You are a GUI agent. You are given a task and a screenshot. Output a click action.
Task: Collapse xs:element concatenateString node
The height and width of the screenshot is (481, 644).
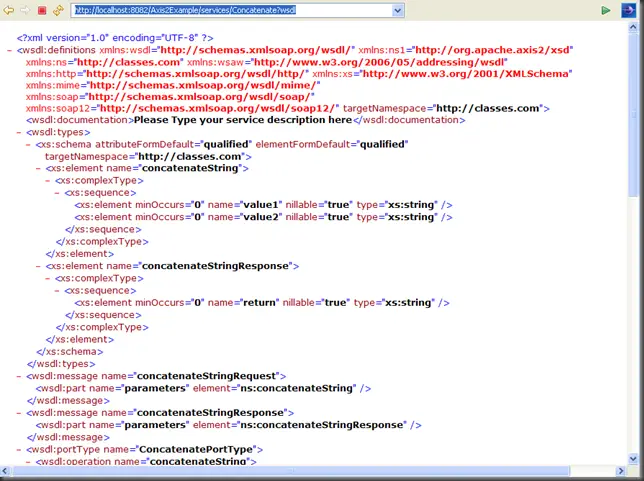tap(38, 168)
